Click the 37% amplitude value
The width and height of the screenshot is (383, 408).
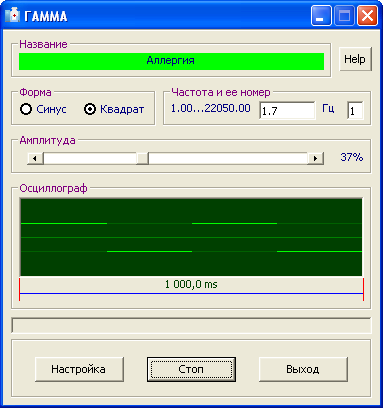click(351, 157)
